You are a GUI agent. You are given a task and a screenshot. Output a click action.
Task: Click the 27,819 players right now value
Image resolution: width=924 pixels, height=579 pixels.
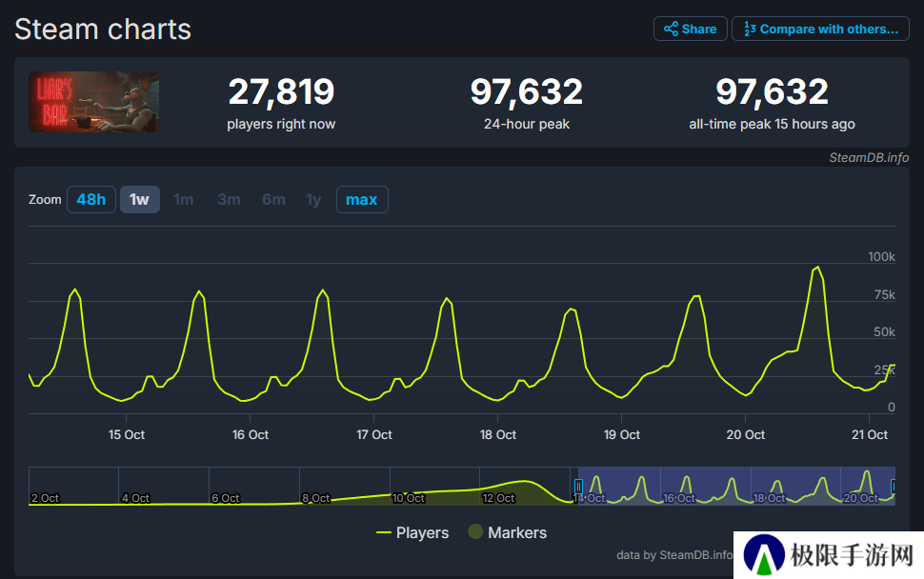click(281, 91)
